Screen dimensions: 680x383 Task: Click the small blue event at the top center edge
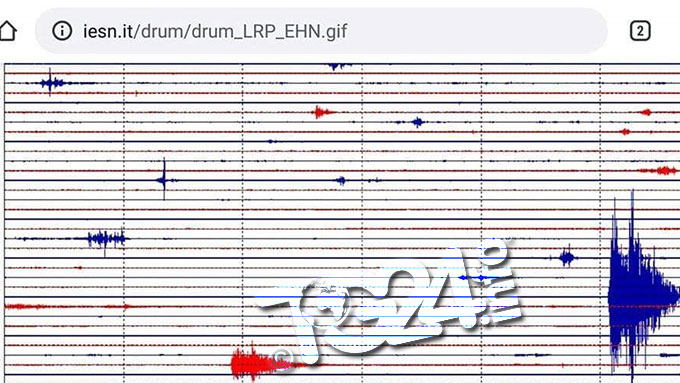click(339, 66)
